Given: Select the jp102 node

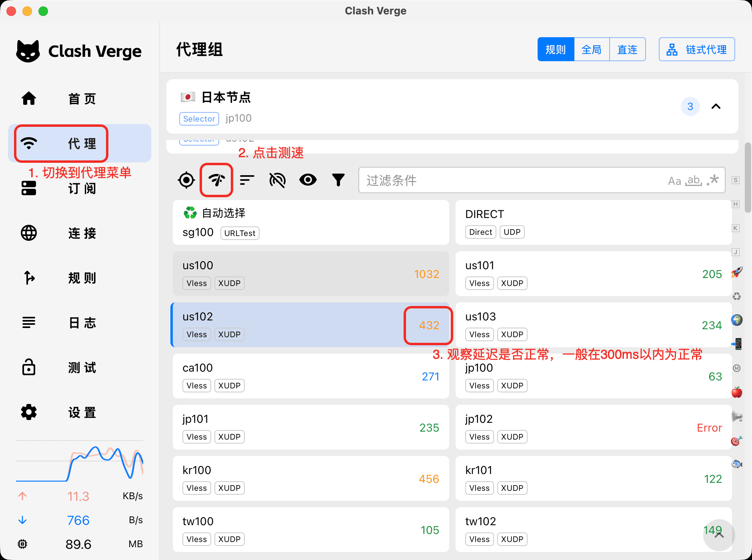Looking at the screenshot, I should click(x=594, y=427).
